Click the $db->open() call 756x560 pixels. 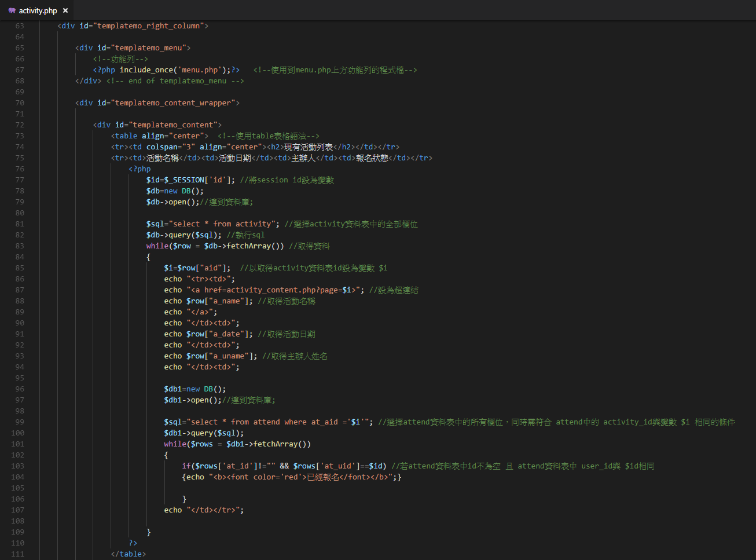(x=173, y=202)
